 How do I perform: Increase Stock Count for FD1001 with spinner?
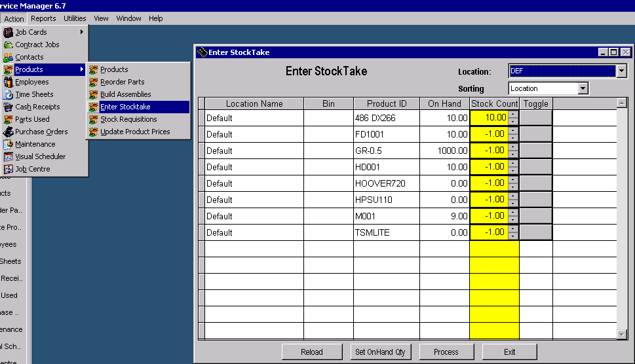[513, 130]
